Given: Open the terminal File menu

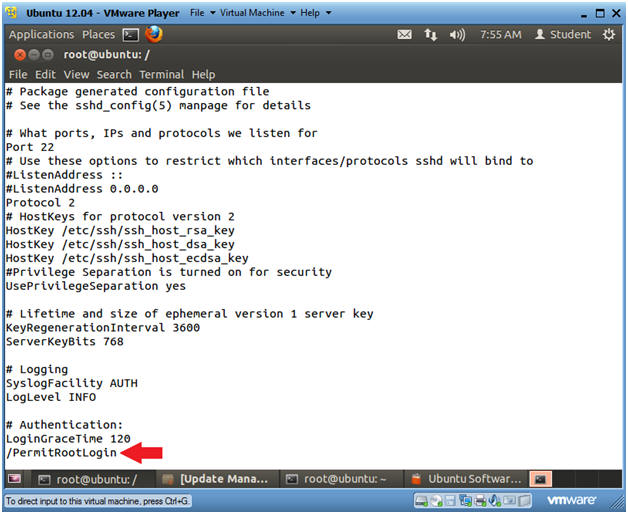Looking at the screenshot, I should 18,75.
